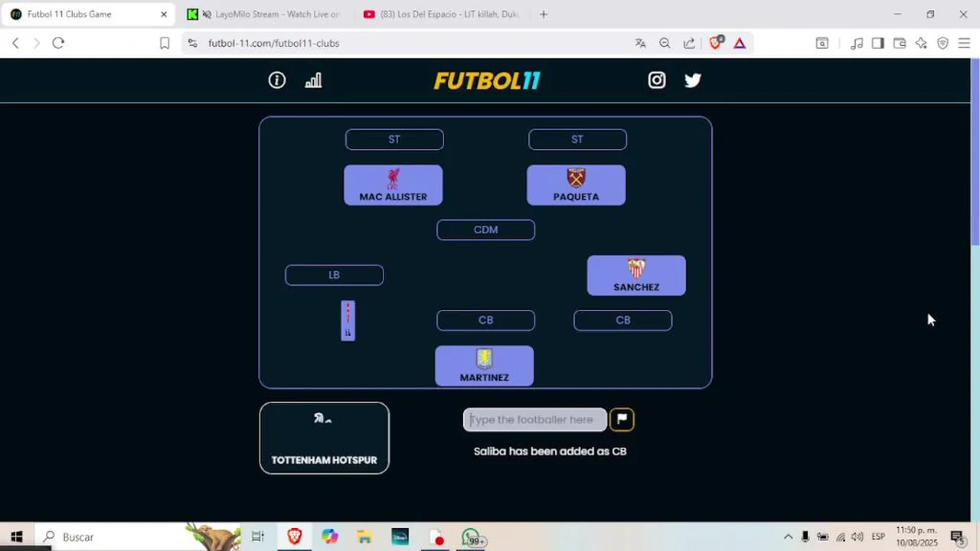
Task: Open the Brave Wallet icon
Action: pos(900,43)
